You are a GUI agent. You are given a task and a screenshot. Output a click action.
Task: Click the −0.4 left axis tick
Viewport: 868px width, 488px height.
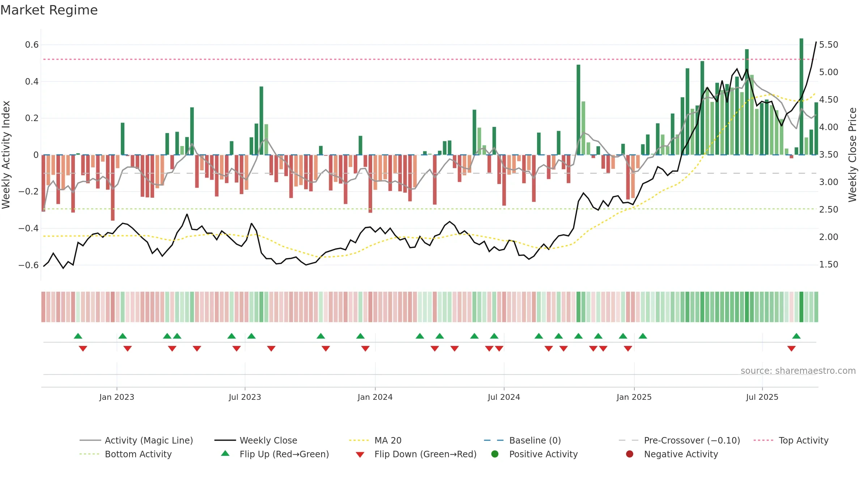click(29, 228)
